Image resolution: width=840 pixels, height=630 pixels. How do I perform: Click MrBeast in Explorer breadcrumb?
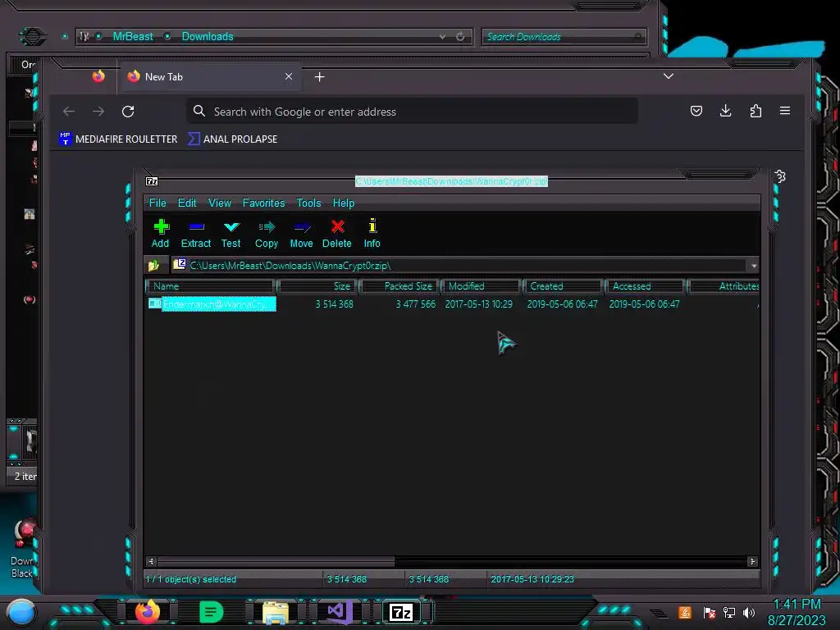pos(133,36)
